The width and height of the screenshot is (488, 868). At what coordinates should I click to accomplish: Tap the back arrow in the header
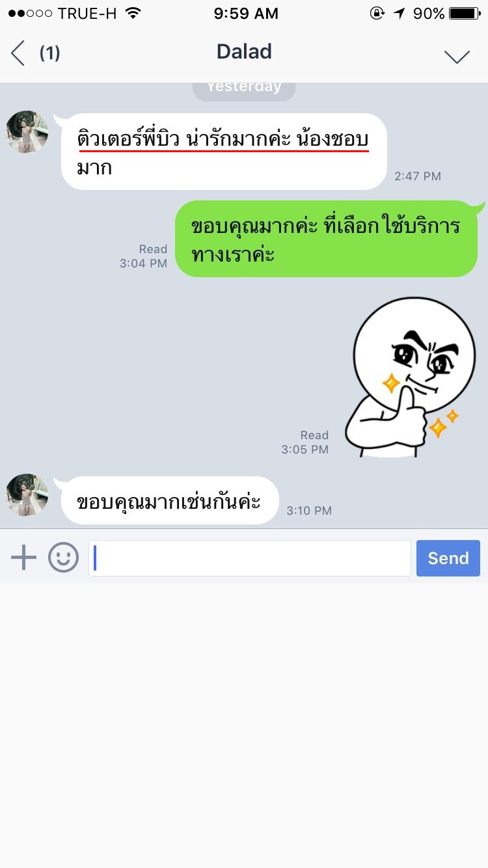(18, 53)
